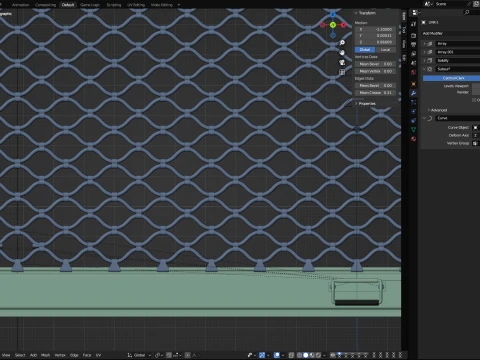Open the Vertex menu
Image resolution: width=480 pixels, height=360 pixels.
click(x=60, y=355)
